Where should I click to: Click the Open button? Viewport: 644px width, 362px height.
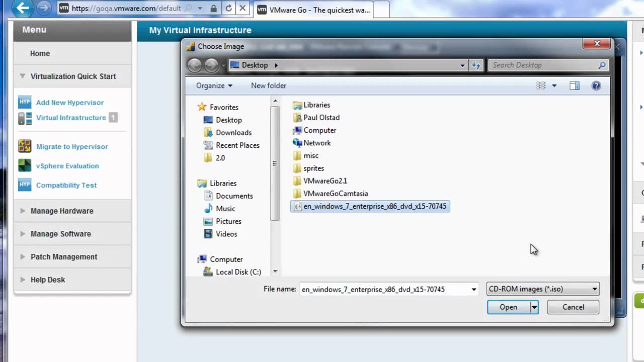pyautogui.click(x=508, y=307)
